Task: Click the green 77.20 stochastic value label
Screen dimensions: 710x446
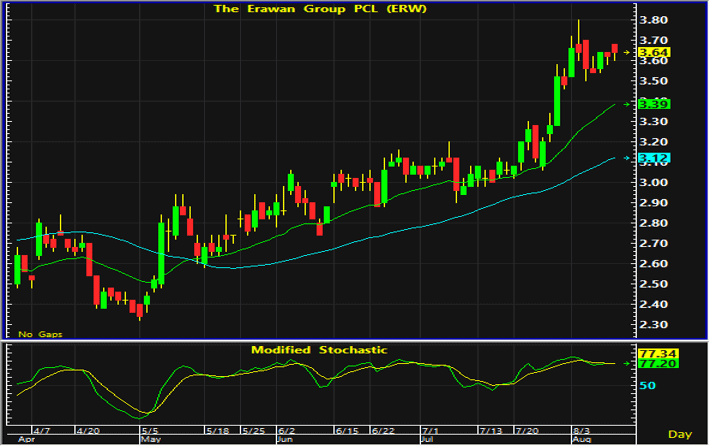Action: [x=658, y=364]
